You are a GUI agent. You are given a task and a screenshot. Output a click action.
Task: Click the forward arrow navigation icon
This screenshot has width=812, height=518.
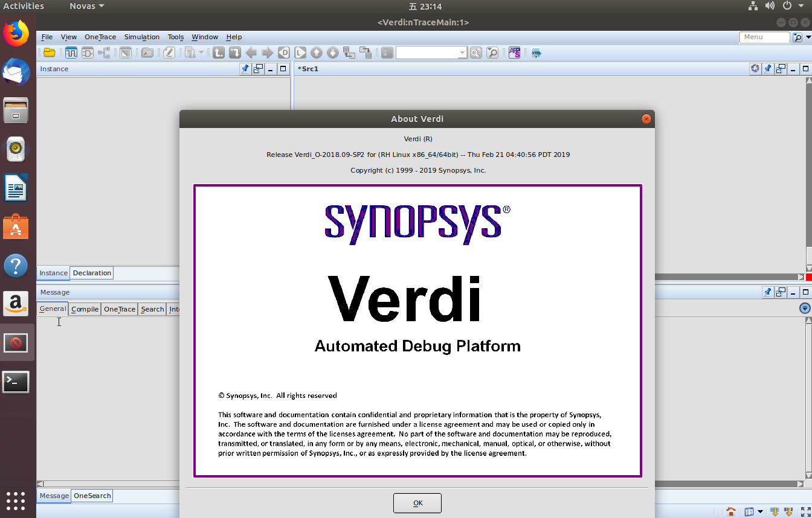click(x=268, y=53)
